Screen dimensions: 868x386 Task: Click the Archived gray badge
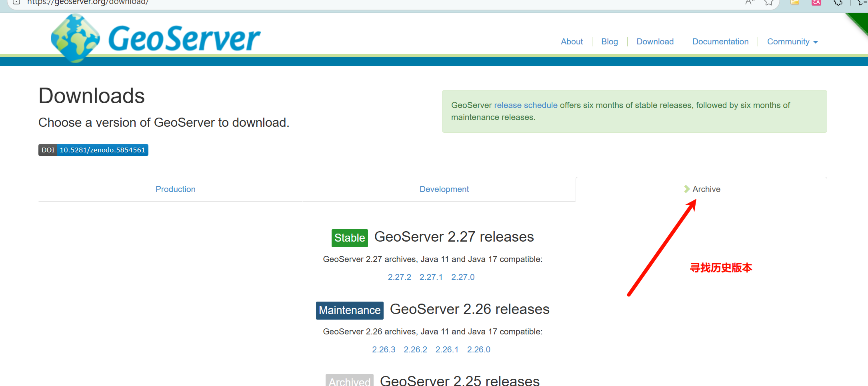(350, 380)
